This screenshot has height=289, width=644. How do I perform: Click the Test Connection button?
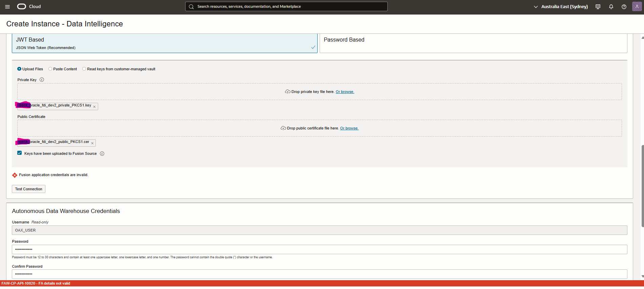[x=29, y=189]
